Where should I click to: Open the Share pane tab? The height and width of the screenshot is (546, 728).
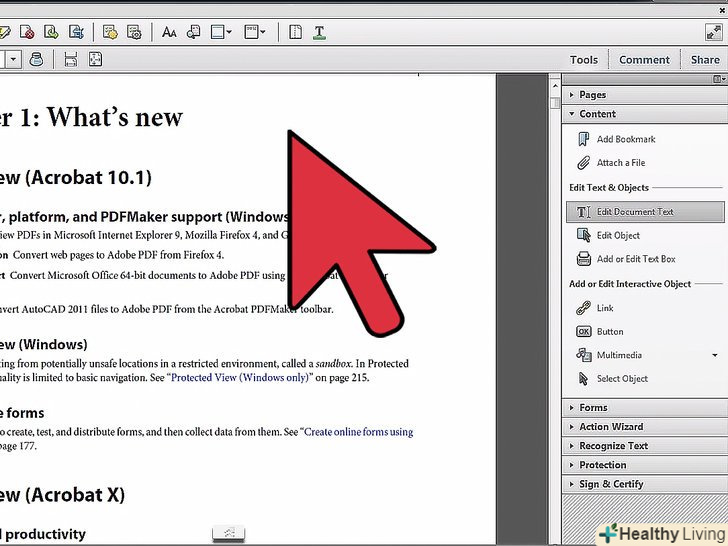tap(705, 60)
